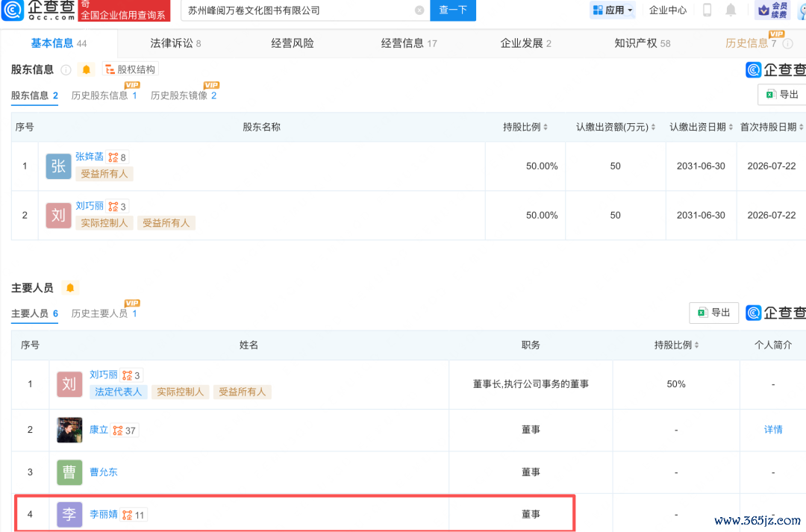Click the bell icon beside 股东信息 heading
Screen dimensions: 806x532
(x=87, y=69)
